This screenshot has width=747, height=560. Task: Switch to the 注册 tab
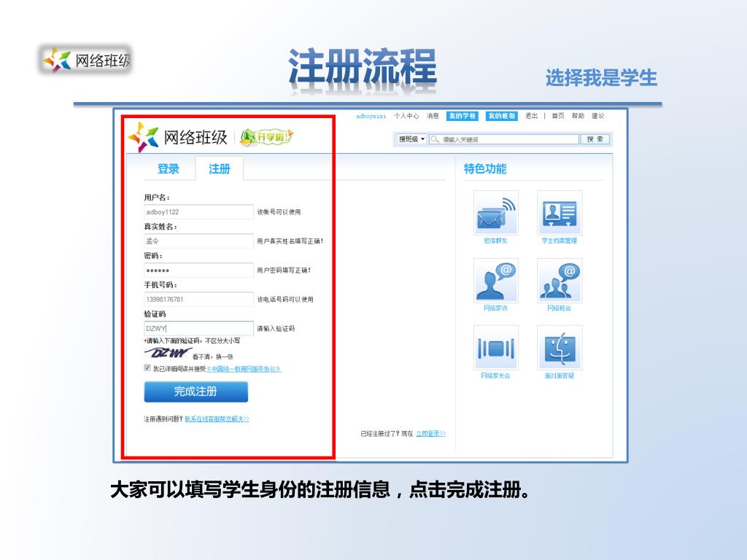click(x=219, y=169)
